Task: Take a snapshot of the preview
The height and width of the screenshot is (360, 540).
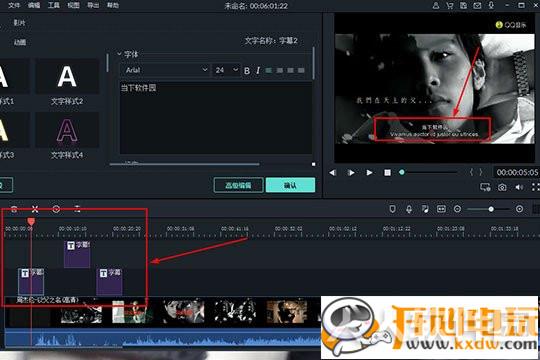Action: point(502,187)
